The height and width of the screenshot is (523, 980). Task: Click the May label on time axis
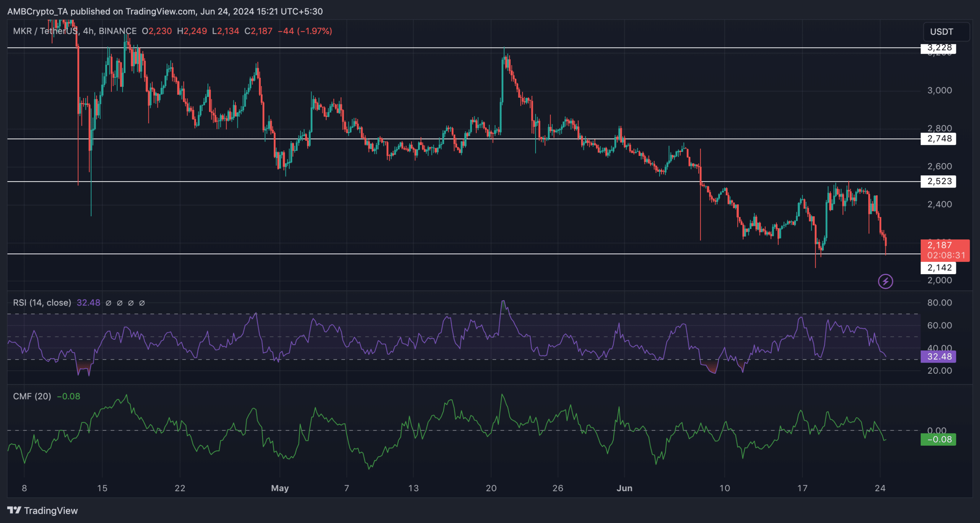[x=280, y=488]
